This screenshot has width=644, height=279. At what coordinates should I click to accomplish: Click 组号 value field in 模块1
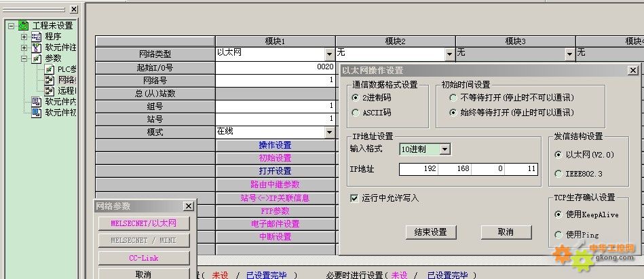pyautogui.click(x=276, y=107)
